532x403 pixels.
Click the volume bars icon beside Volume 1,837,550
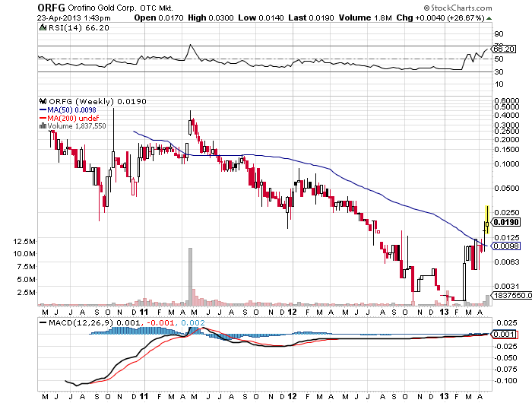[x=43, y=126]
